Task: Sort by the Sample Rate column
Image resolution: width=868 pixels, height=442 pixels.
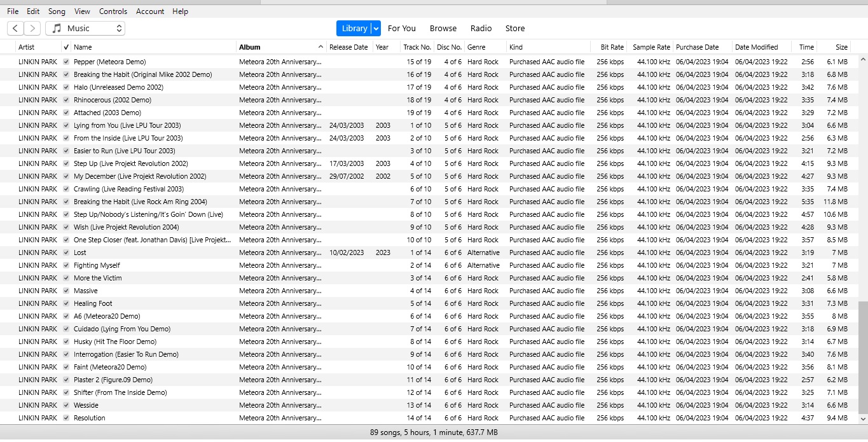Action: click(651, 47)
